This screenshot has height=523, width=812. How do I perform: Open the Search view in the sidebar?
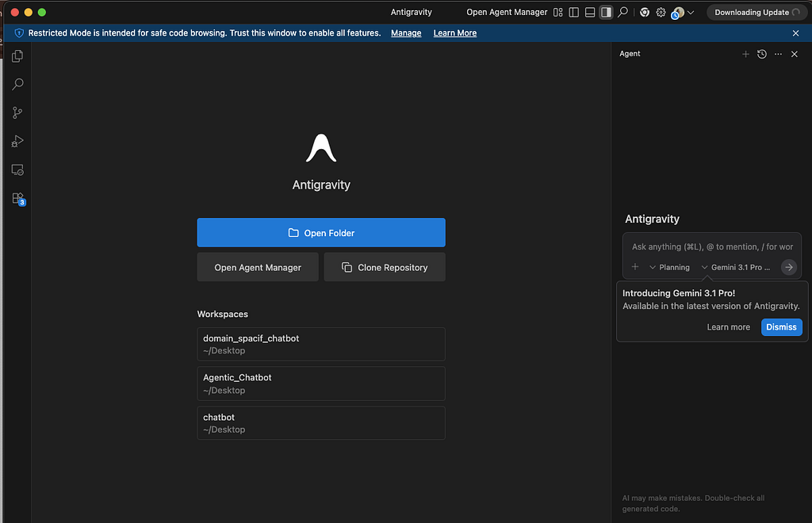17,84
